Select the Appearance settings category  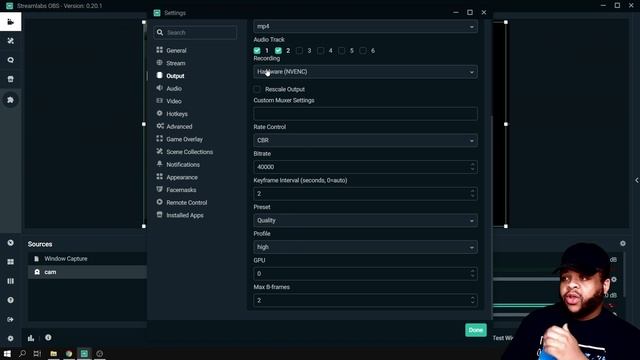click(x=182, y=177)
